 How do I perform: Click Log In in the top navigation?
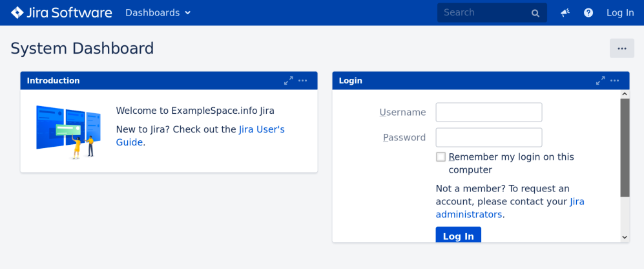pyautogui.click(x=620, y=13)
